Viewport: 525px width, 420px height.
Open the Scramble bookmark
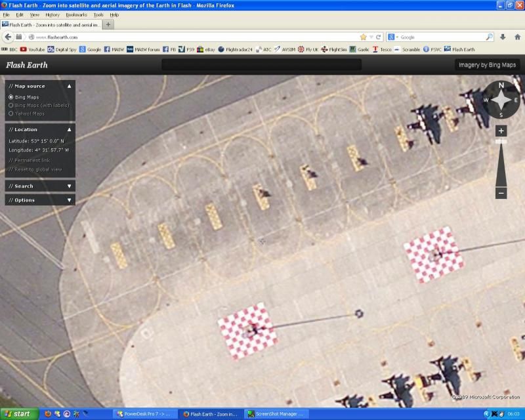(407, 49)
